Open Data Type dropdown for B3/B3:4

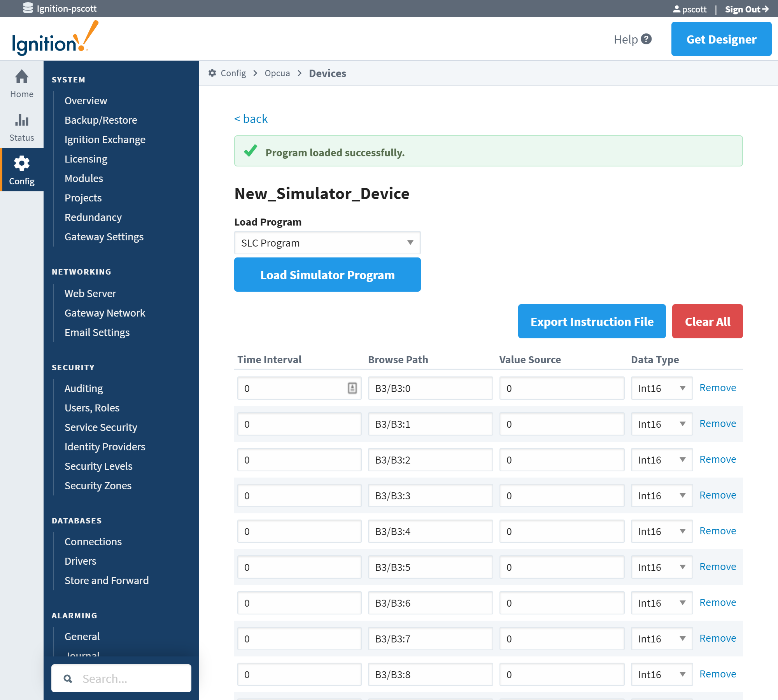point(662,531)
